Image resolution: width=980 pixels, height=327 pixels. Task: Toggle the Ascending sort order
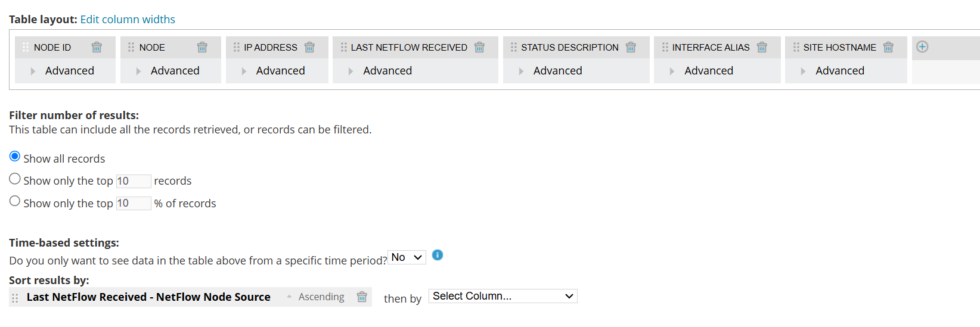[x=316, y=297]
